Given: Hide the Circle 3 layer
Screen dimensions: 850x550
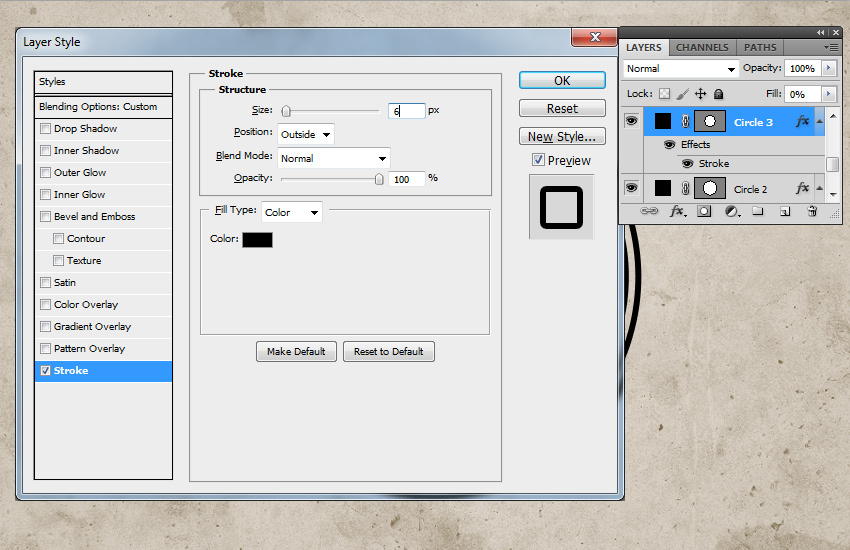Looking at the screenshot, I should click(x=631, y=122).
